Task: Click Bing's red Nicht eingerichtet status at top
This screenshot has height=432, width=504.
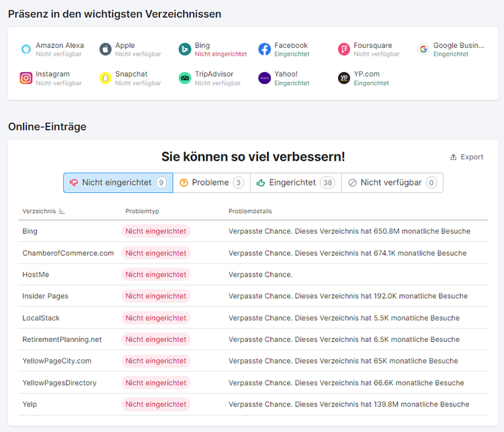Action: click(221, 54)
